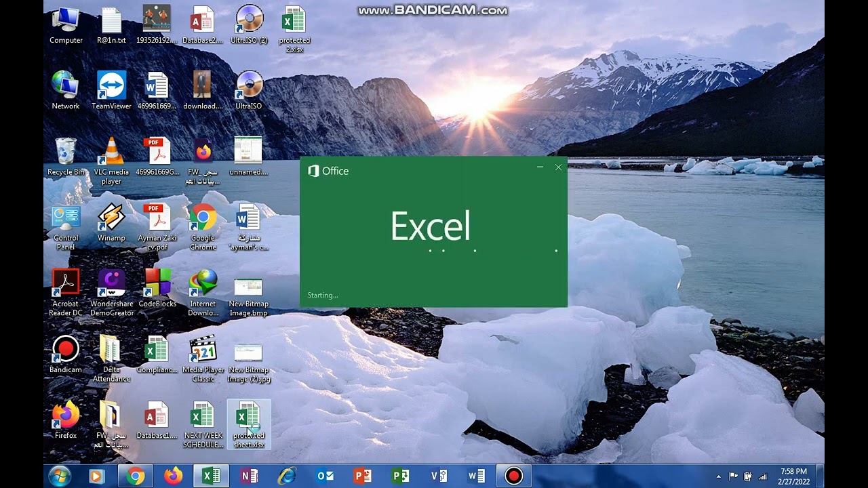Select the Network desktop icon
Image resolution: width=868 pixels, height=488 pixels.
pyautogui.click(x=66, y=91)
